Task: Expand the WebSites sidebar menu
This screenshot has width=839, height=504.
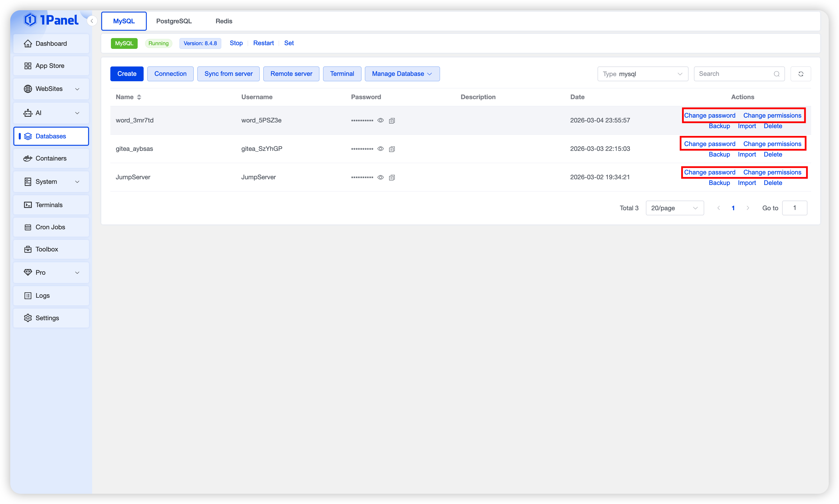Action: (51, 89)
